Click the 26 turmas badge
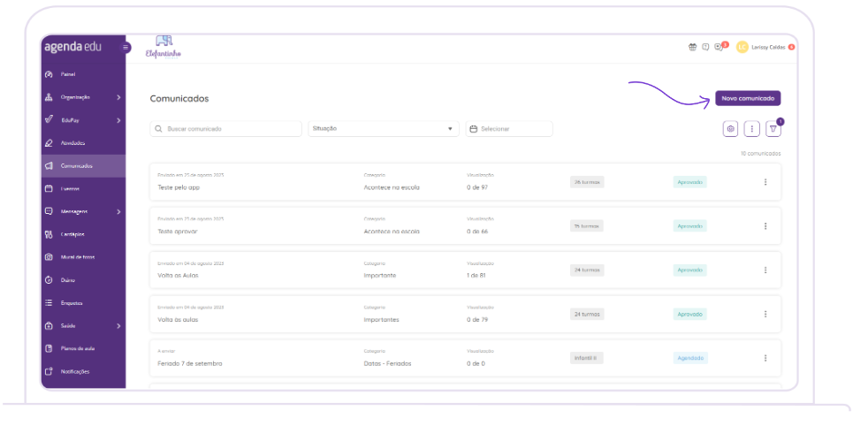The height and width of the screenshot is (426, 868). (x=587, y=182)
